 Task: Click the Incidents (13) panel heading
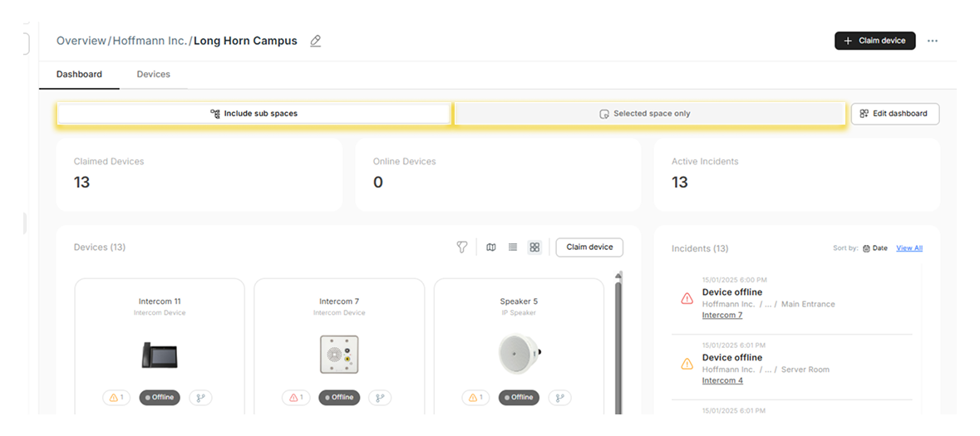click(x=700, y=248)
